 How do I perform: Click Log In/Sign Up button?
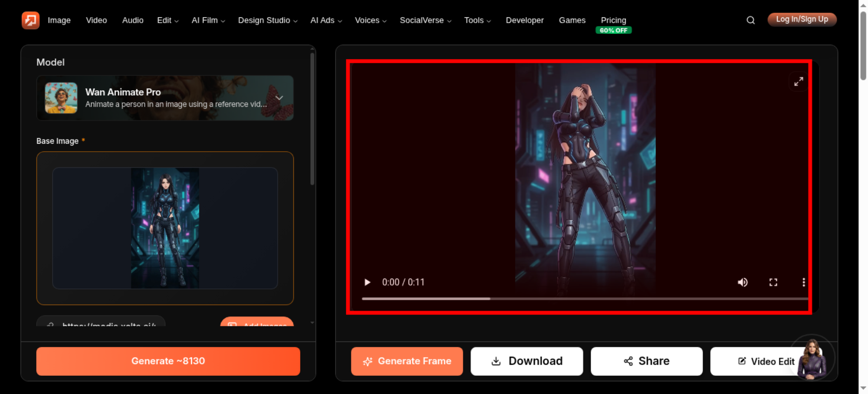pos(802,19)
